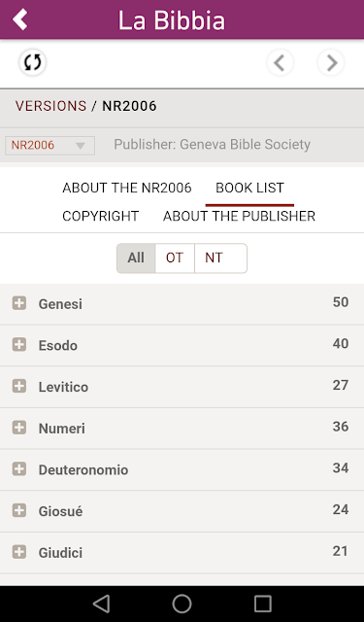Tap the Android back navigation button
Screen dimensions: 364x622
(x=101, y=604)
